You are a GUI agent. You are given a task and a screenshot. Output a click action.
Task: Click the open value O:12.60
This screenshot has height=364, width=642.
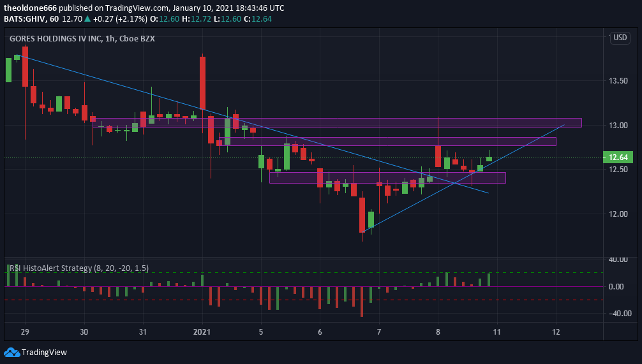(165, 19)
